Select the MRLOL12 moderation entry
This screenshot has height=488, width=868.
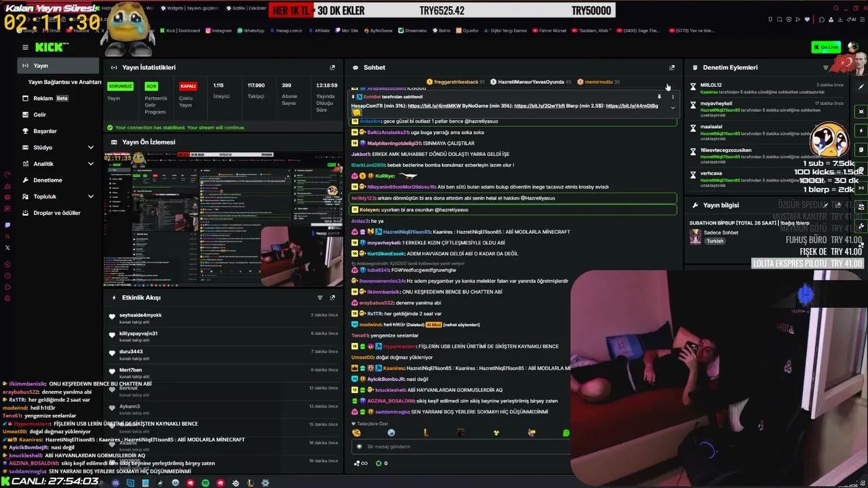point(766,88)
